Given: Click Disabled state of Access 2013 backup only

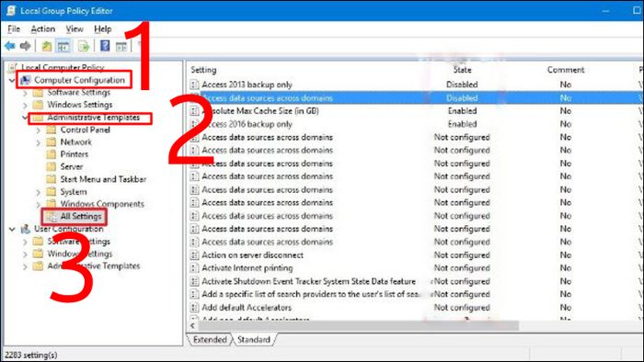Looking at the screenshot, I should tap(462, 85).
